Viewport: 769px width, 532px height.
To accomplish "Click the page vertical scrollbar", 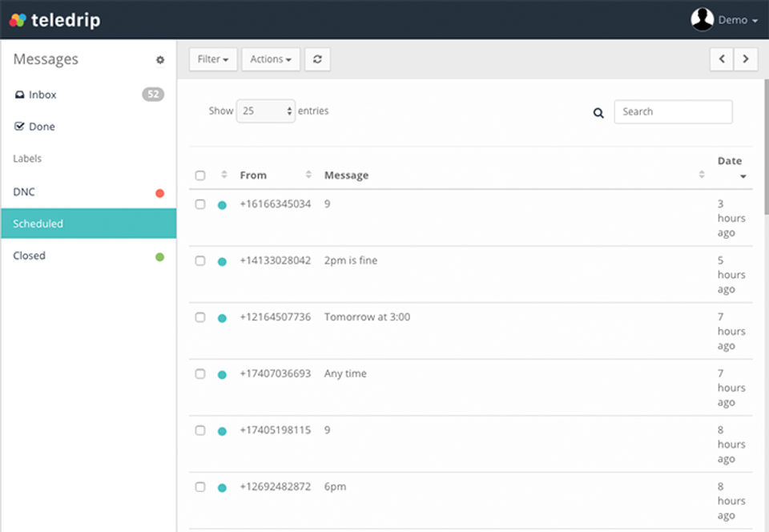I will (766, 147).
